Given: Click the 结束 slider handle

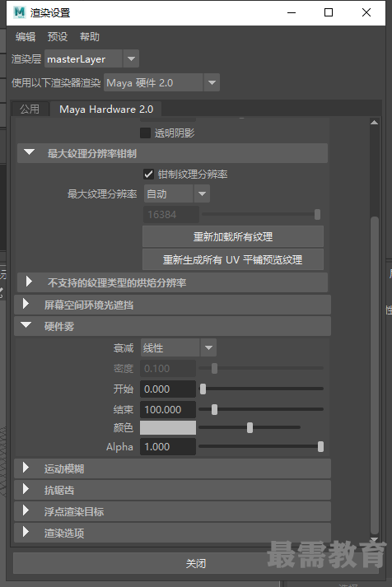Looking at the screenshot, I should (214, 409).
